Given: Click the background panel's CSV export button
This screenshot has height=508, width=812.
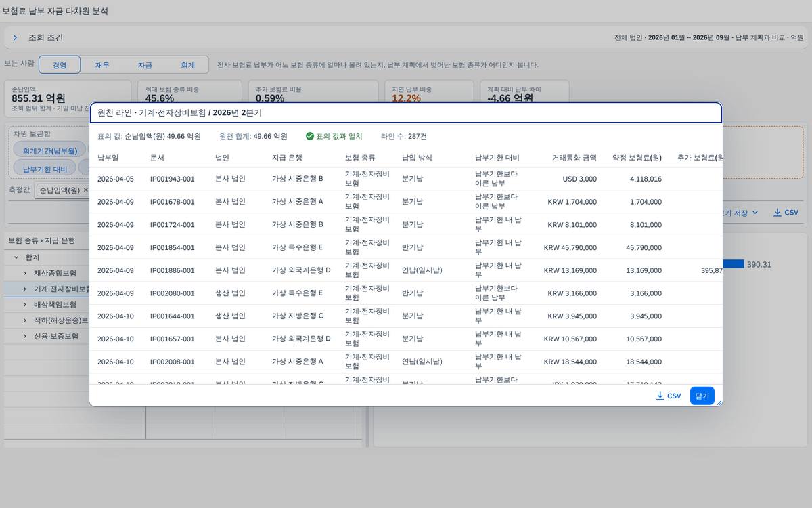Looking at the screenshot, I should (786, 213).
